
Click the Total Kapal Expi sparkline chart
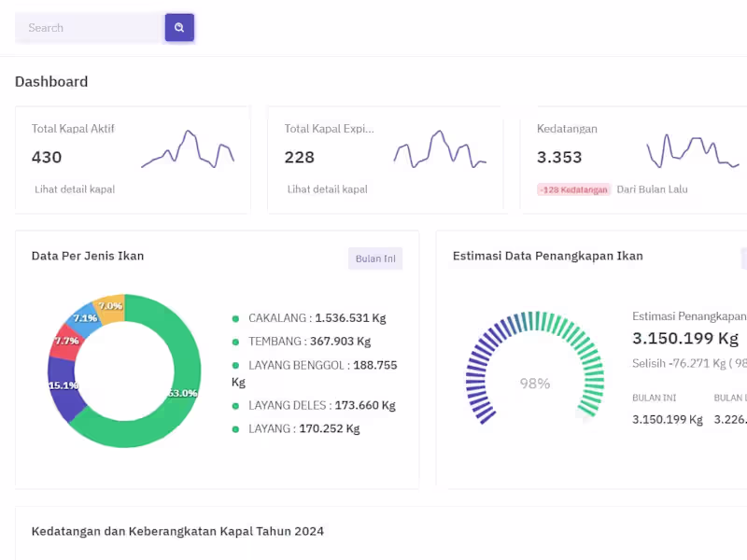point(440,150)
